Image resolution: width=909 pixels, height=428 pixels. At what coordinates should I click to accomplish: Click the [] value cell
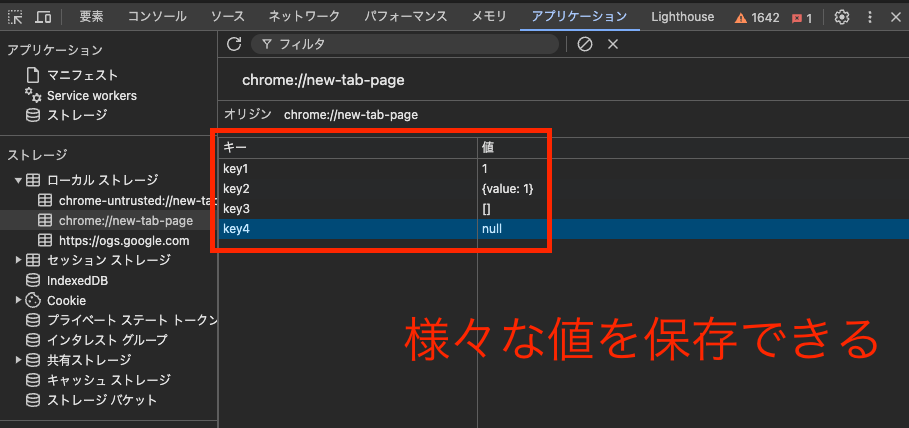click(693, 208)
